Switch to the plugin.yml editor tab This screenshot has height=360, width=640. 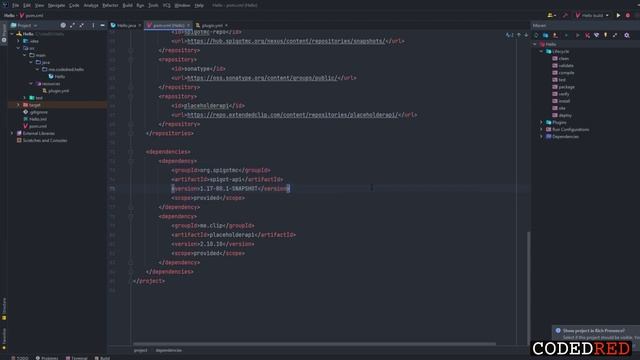212,25
